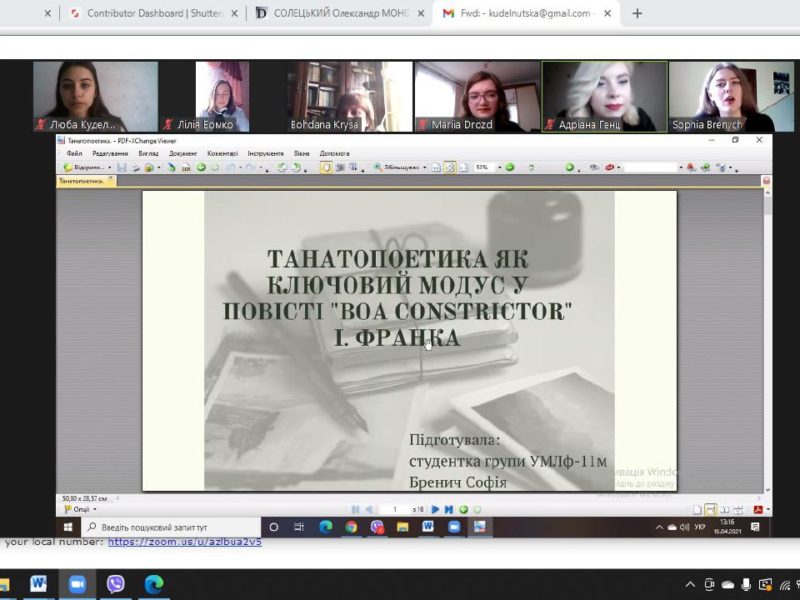
Task: Open the Файл menu
Action: tap(74, 153)
